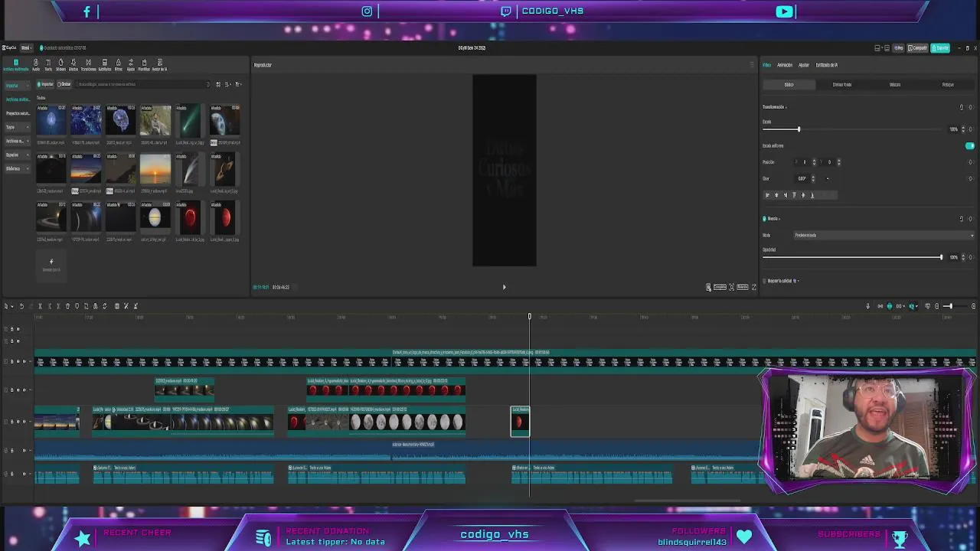This screenshot has height=551, width=980.
Task: Expand the Tuyo sidebar section
Action: click(x=17, y=127)
